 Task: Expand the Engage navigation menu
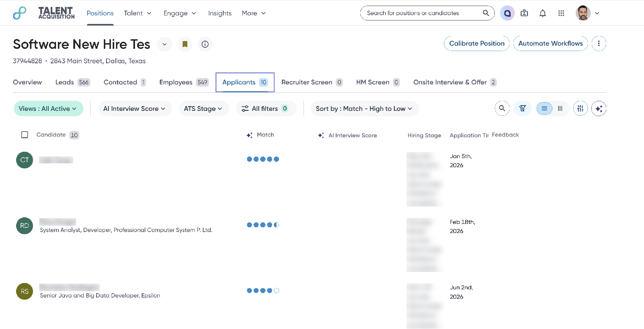[180, 13]
